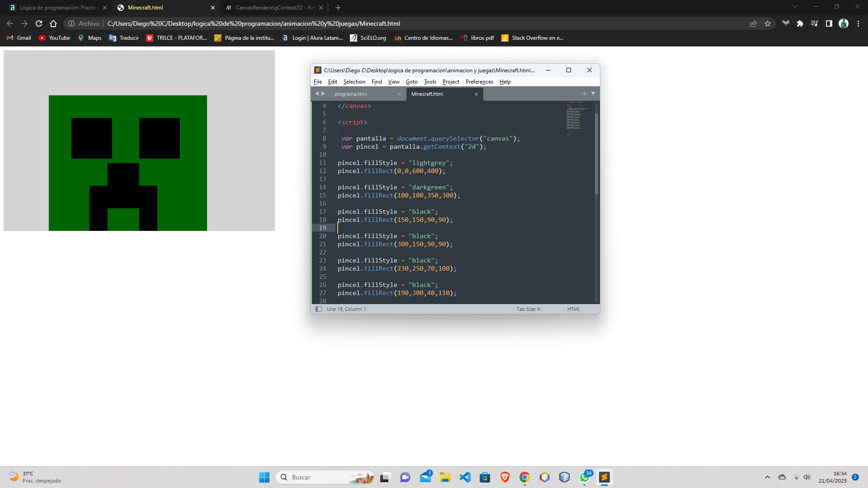Screen dimensions: 868x488
Task: Open Brave browser from the taskbar
Action: coord(505,477)
